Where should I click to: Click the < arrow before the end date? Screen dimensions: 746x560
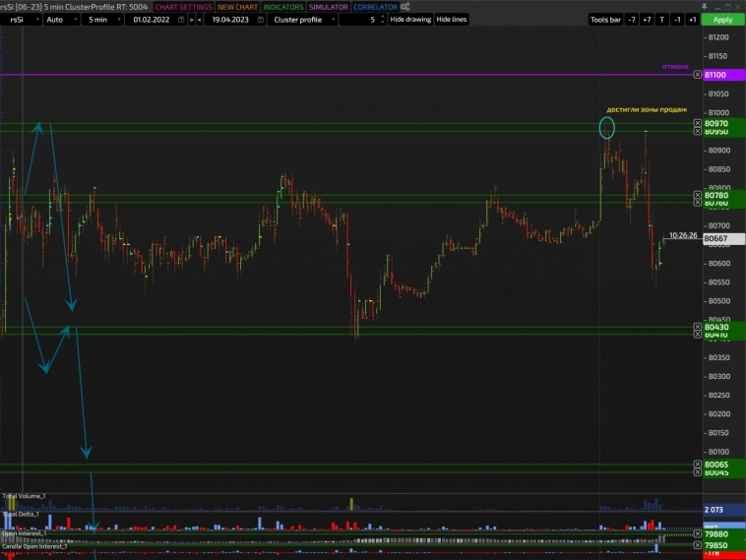(x=201, y=20)
